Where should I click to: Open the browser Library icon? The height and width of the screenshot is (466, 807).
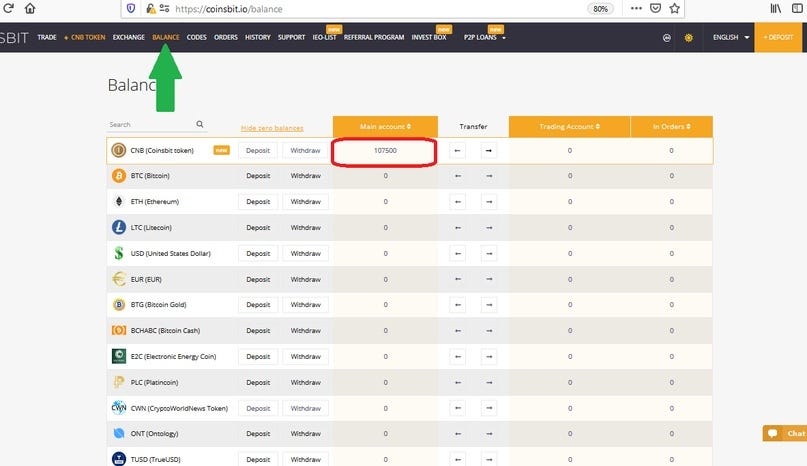point(776,8)
